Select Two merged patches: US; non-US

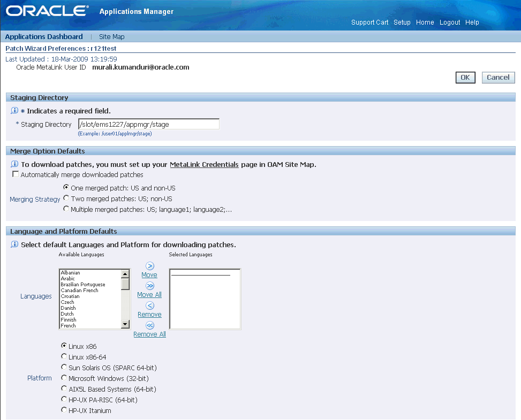[66, 198]
